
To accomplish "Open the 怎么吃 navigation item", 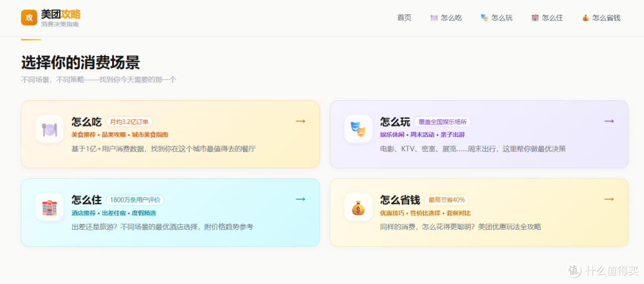I will (x=446, y=18).
